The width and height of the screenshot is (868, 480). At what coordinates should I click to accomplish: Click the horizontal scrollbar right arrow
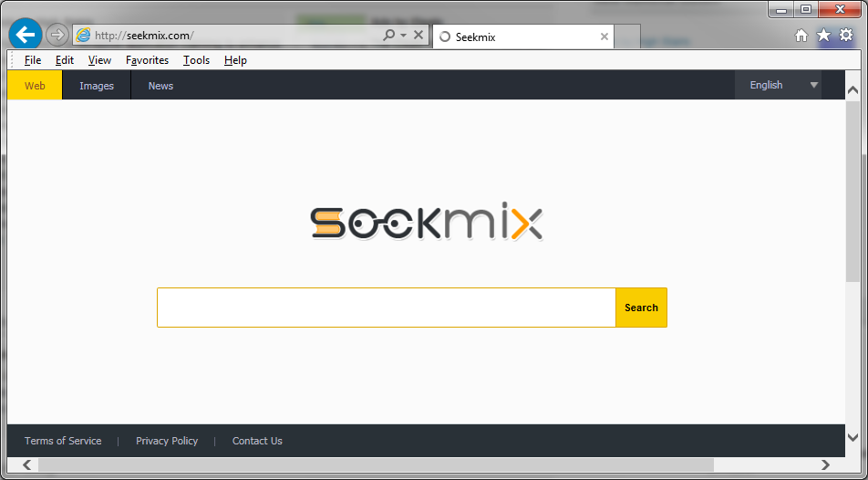pyautogui.click(x=825, y=465)
